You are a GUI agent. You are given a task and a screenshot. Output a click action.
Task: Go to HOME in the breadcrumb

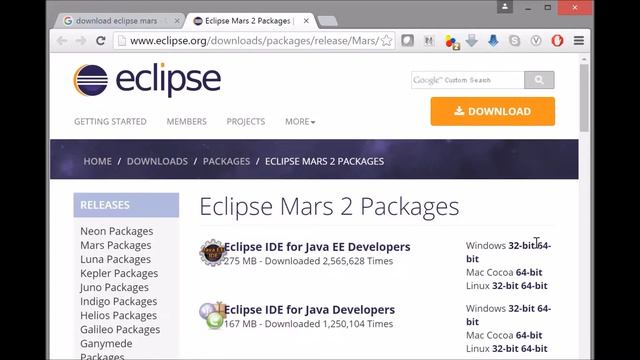coord(98,161)
